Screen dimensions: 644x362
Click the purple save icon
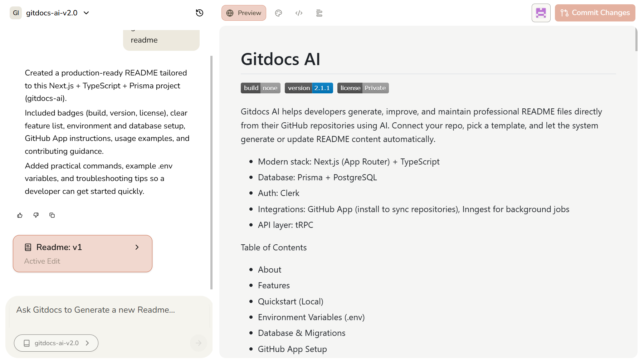[541, 13]
